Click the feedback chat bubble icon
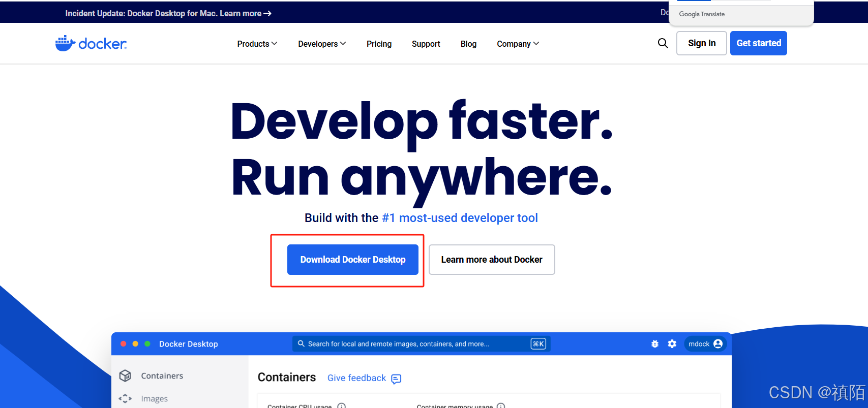This screenshot has height=408, width=868. (397, 379)
